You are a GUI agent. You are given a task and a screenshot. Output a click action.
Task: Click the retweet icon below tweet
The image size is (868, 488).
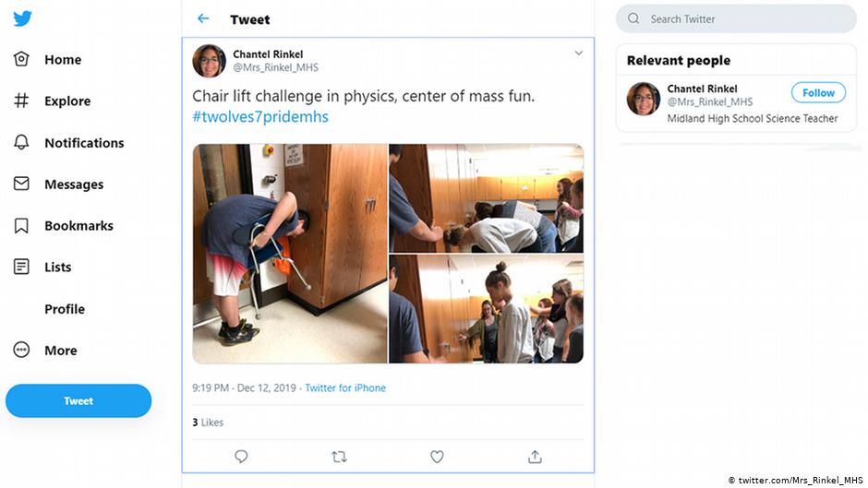(339, 457)
